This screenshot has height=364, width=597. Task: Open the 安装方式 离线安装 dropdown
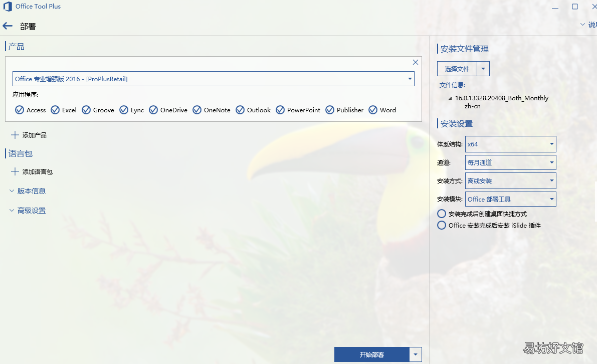pyautogui.click(x=511, y=181)
